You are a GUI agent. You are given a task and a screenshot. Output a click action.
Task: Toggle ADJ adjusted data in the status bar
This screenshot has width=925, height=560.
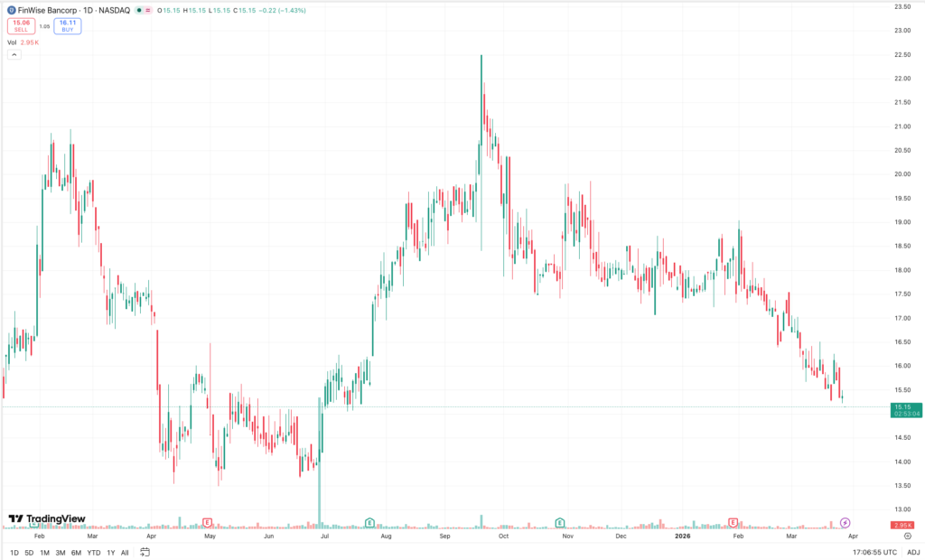[914, 551]
